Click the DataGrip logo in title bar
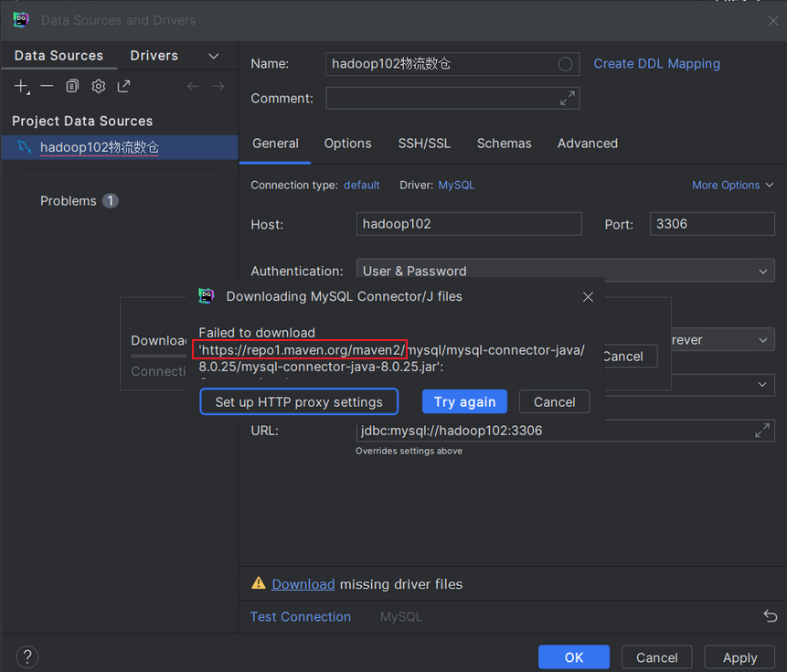787x672 pixels. [21, 19]
